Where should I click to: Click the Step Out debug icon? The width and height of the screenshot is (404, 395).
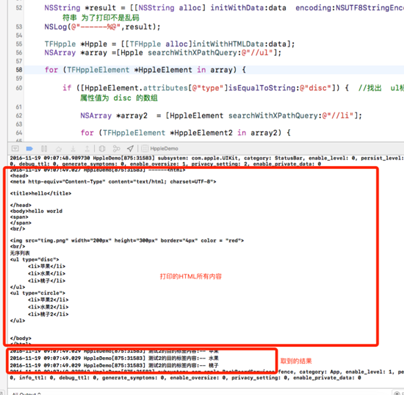87,149
